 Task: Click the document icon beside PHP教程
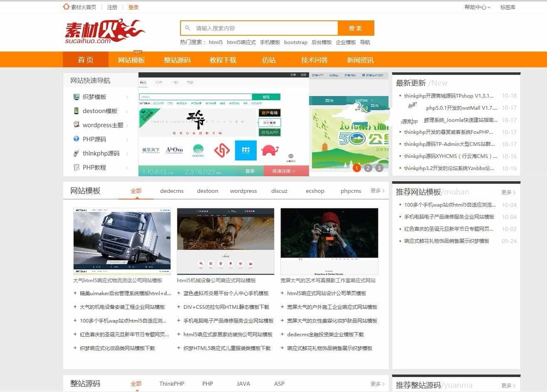[76, 168]
